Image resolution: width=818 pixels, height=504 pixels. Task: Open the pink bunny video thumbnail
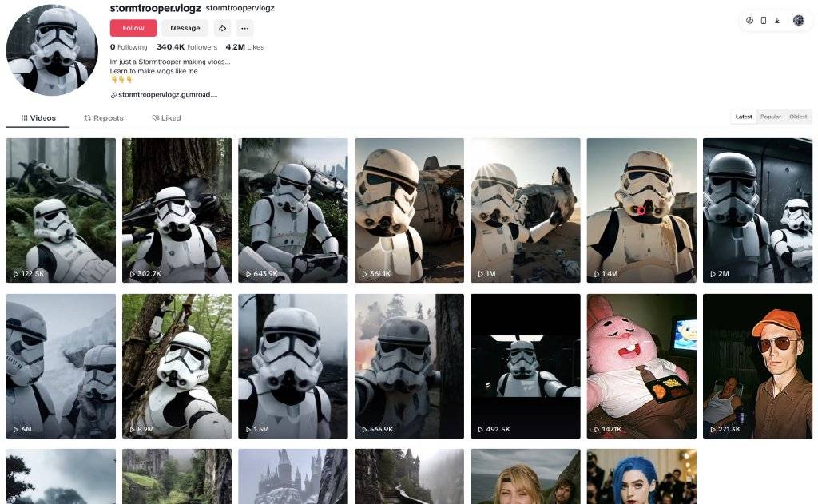pyautogui.click(x=641, y=366)
